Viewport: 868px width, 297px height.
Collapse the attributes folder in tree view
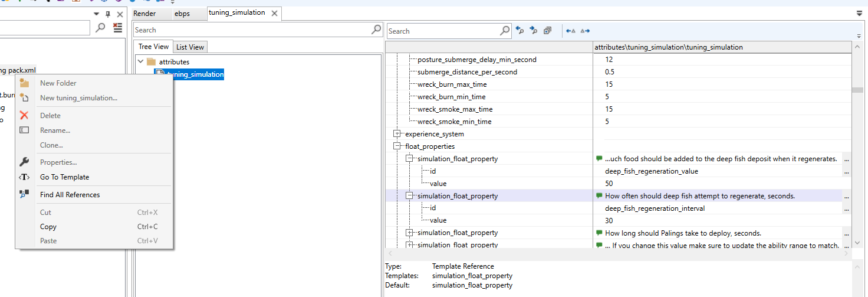click(140, 61)
